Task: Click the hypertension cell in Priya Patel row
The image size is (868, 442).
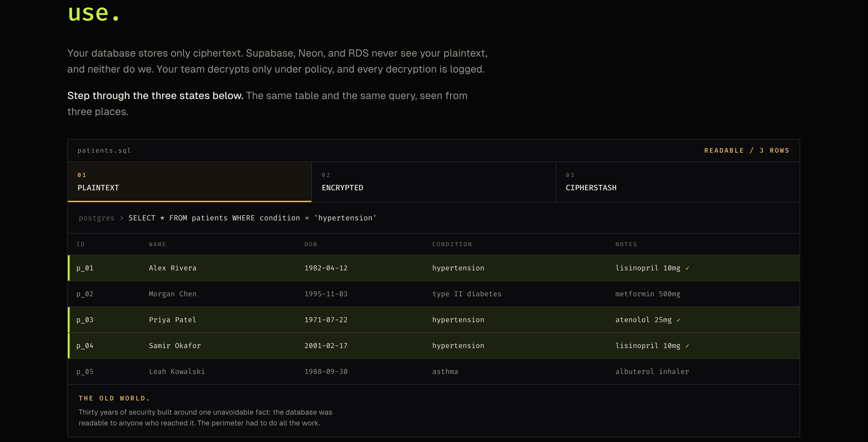Action: 458,320
